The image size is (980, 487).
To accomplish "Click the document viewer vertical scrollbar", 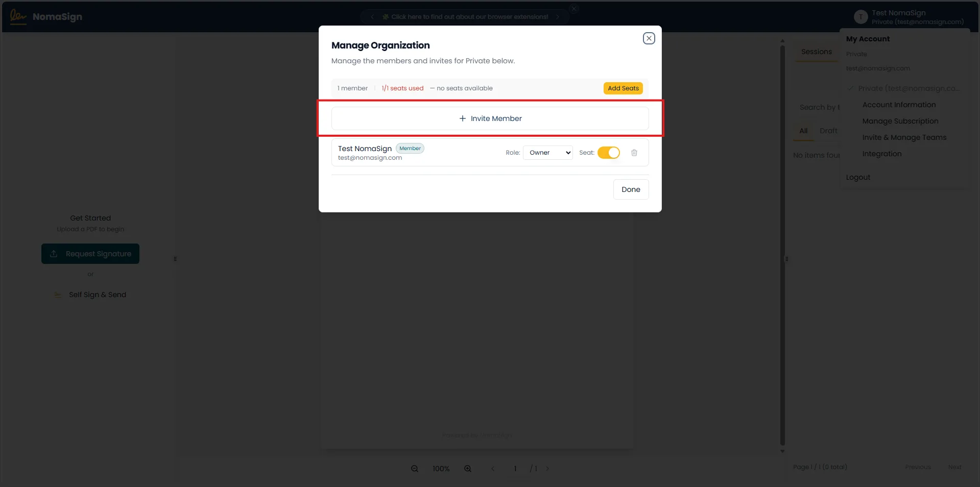I will [782, 245].
